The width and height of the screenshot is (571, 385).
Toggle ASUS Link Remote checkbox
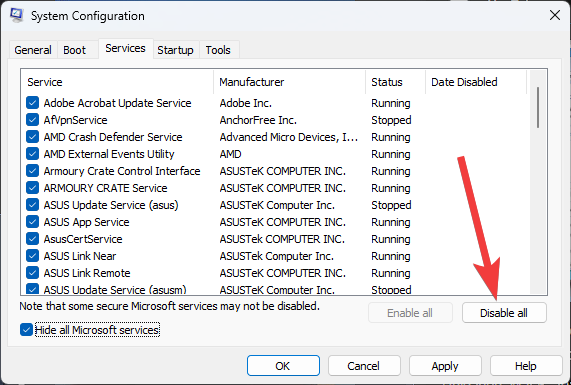click(x=32, y=272)
